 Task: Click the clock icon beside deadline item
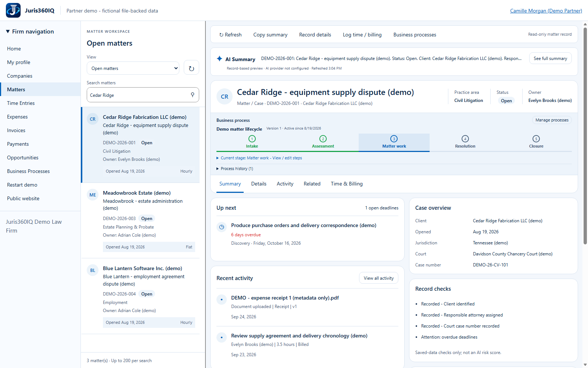click(x=222, y=227)
